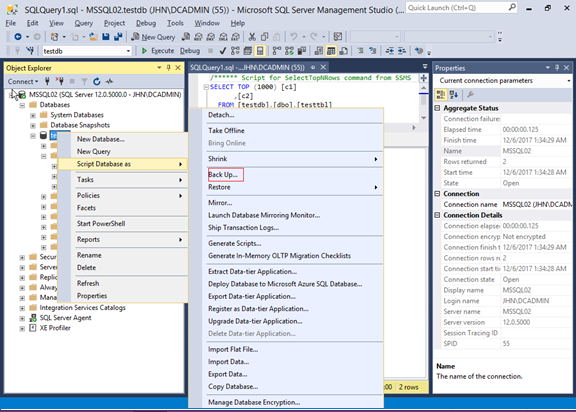Click the Quick Launch search magnifier icon
576x412 pixels.
(512, 7)
